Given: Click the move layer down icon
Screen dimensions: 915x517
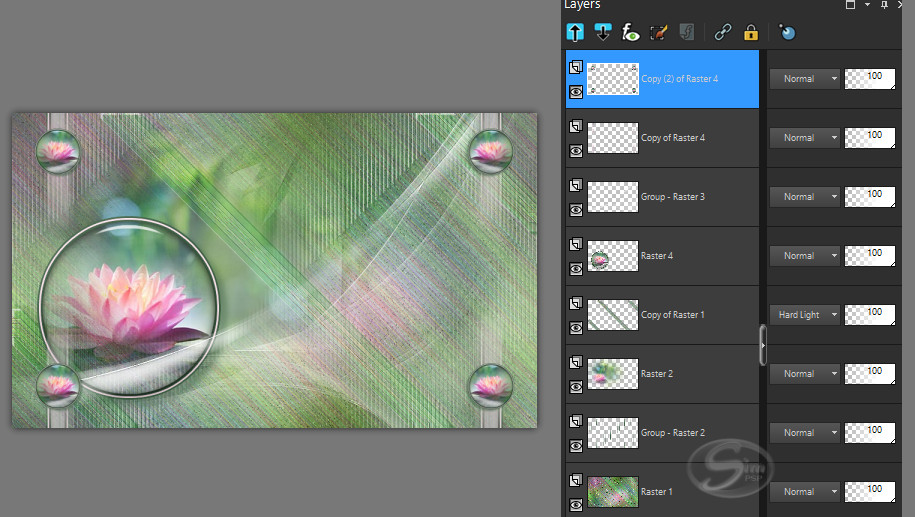Looking at the screenshot, I should 603,33.
